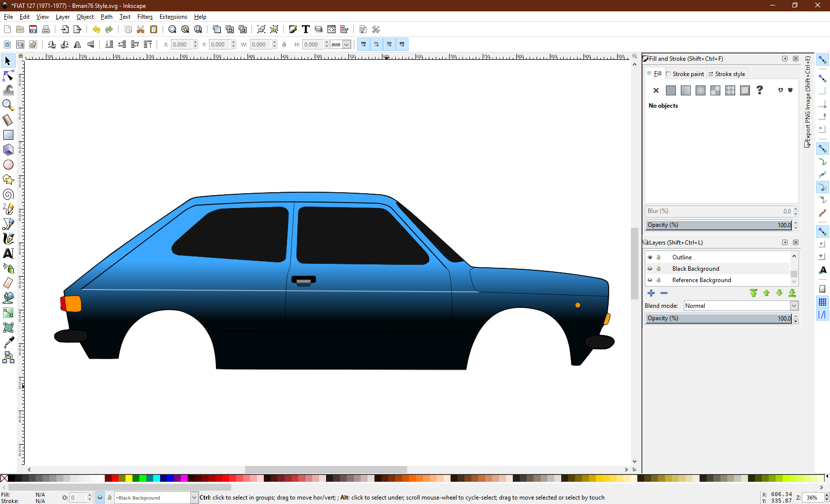
Task: Pick the red palette swatch
Action: pyautogui.click(x=115, y=478)
